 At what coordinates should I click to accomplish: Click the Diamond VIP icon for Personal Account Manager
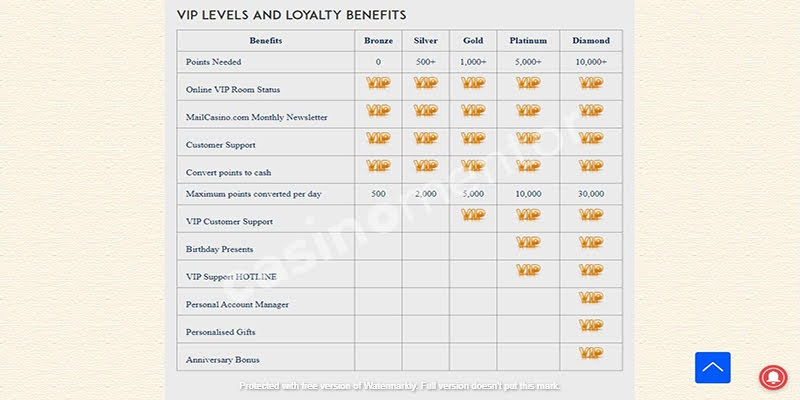pyautogui.click(x=591, y=297)
